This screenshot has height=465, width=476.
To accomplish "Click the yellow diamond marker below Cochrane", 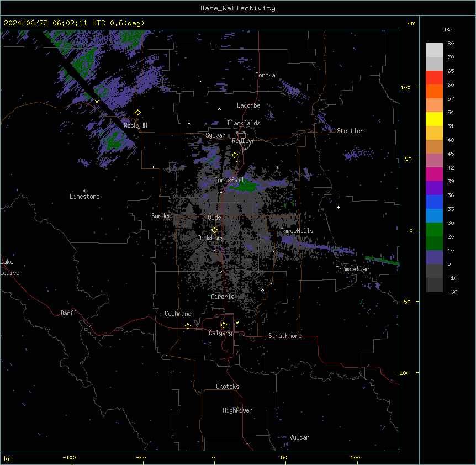I will pos(188,326).
